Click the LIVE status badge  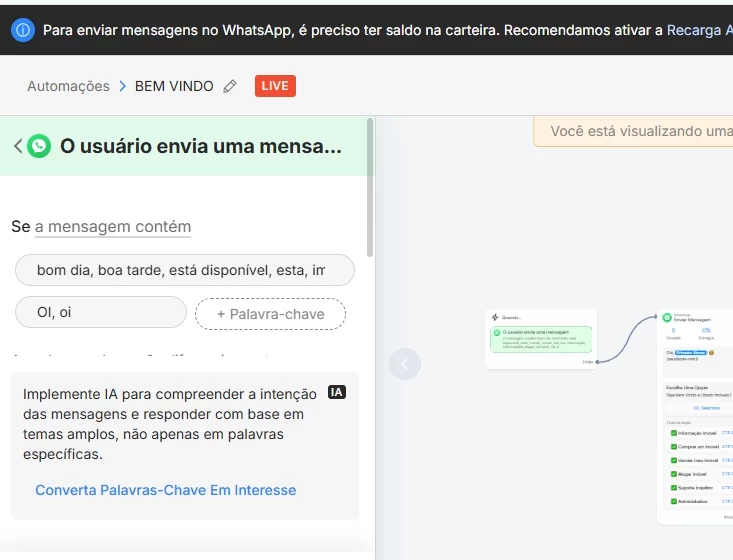(275, 86)
